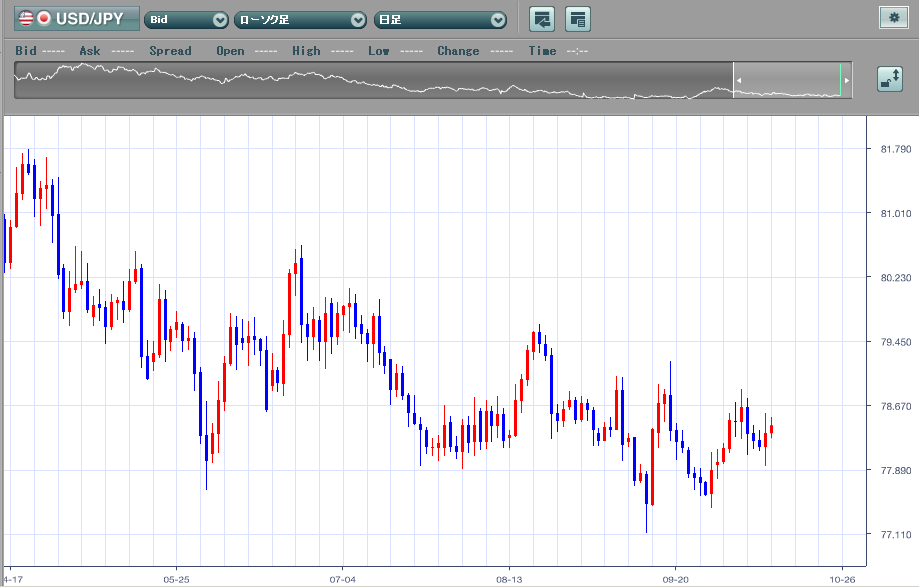Click the left arrow handle of overview range
The image size is (919, 587).
pyautogui.click(x=738, y=80)
